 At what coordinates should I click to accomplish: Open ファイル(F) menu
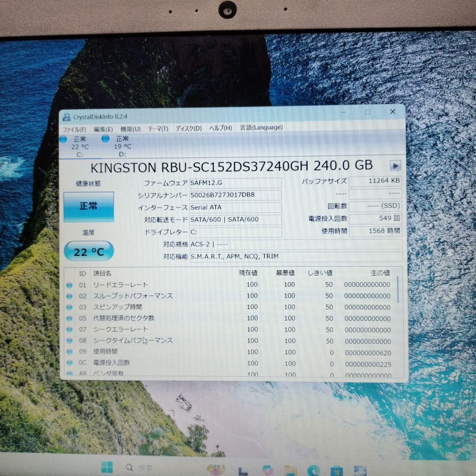point(74,130)
